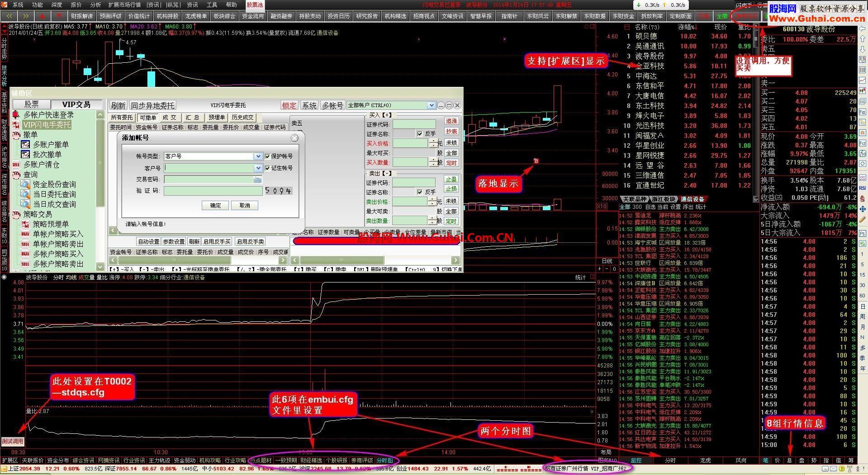Toggle 反手 checkbox in the 卖出 section
This screenshot has height=475, width=868.
[x=420, y=192]
